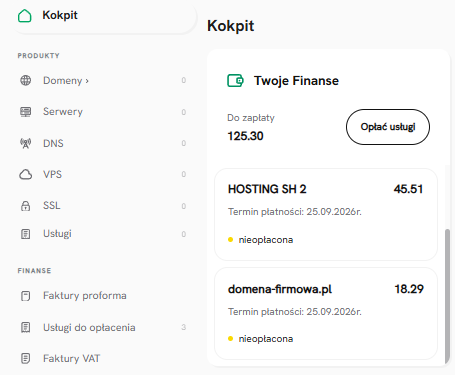Click the green Kokpit home icon
This screenshot has width=455, height=375.
click(25, 16)
